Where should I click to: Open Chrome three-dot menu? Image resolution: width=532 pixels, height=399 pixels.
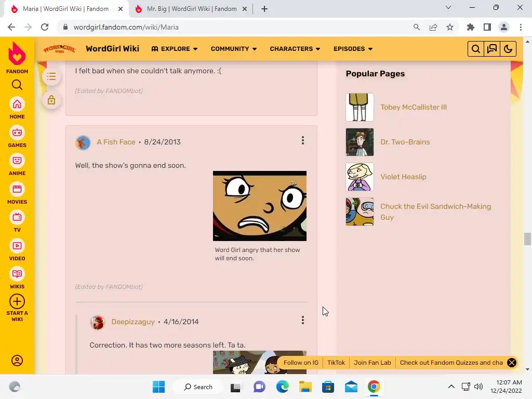tap(521, 27)
